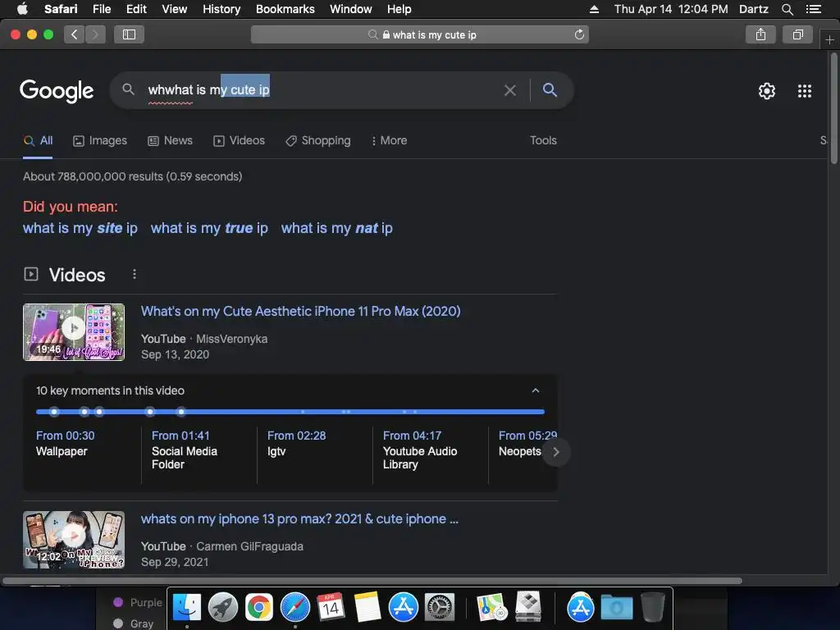
Task: Jump to 'From 02:28 Igtv' key moment
Action: pos(296,444)
